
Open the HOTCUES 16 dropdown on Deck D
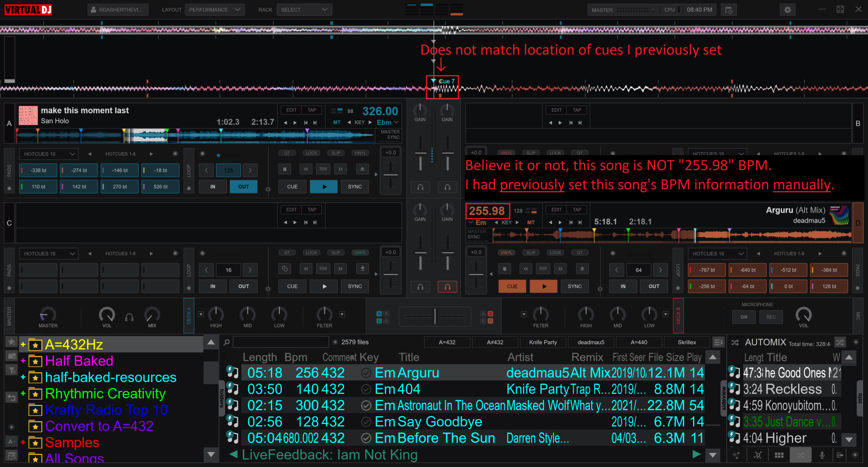pos(717,253)
